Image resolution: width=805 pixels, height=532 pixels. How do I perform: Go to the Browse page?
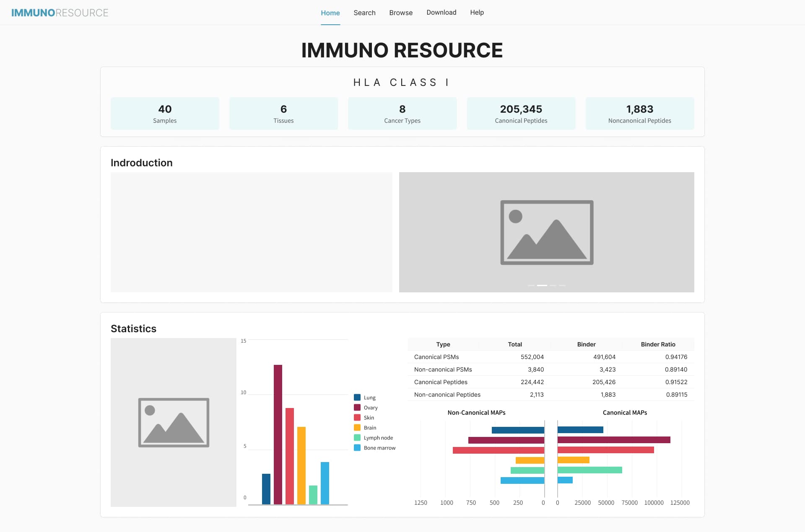[x=401, y=13]
